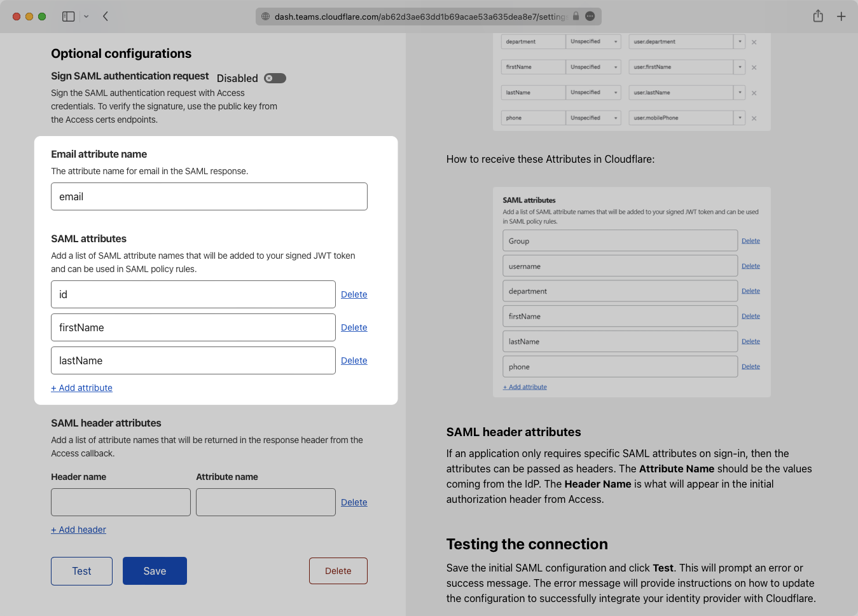Open the user.mobilePhone dropdown arrow
Screen dimensions: 858x616
coord(740,118)
